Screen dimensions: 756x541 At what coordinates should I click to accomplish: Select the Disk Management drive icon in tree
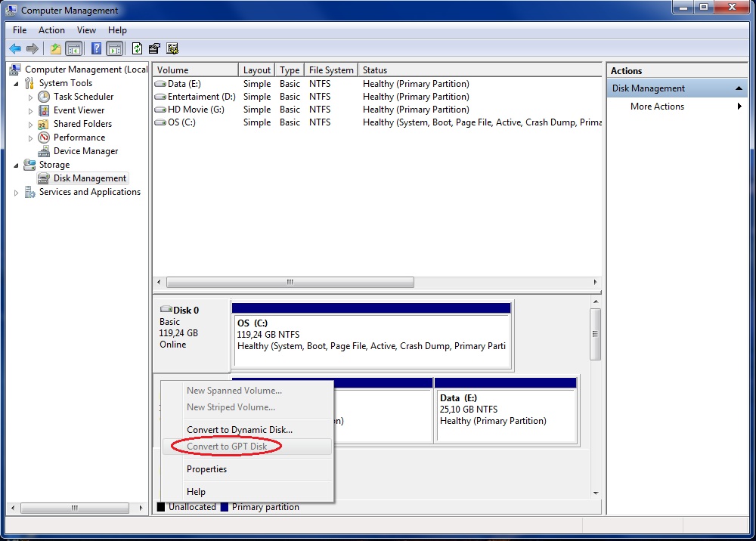(x=44, y=178)
